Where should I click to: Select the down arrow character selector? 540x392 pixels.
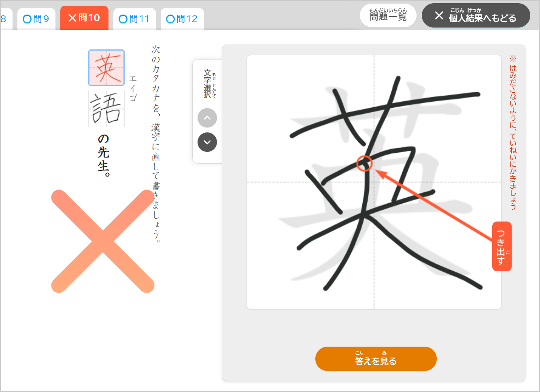tap(207, 143)
